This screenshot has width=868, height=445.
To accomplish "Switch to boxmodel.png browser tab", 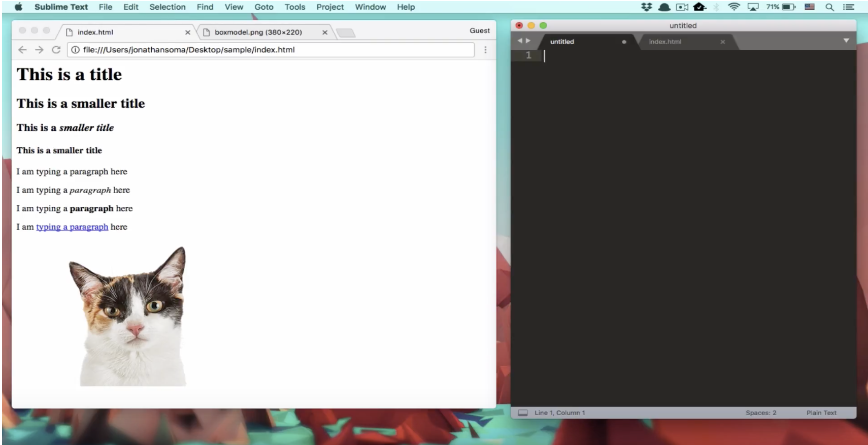I will (258, 32).
